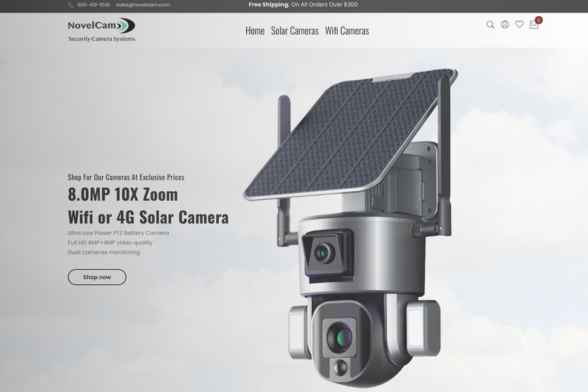The image size is (588, 392).
Task: Click the 800-419-1046 phone number link
Action: pyautogui.click(x=93, y=5)
